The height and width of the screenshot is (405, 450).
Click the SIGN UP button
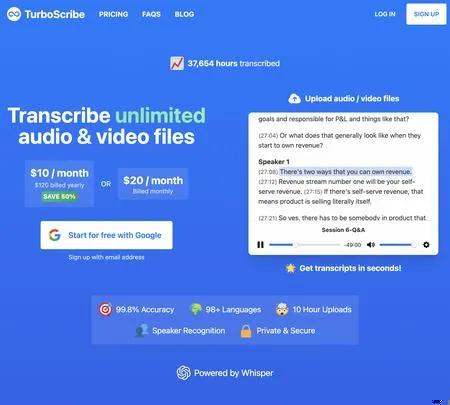(426, 14)
